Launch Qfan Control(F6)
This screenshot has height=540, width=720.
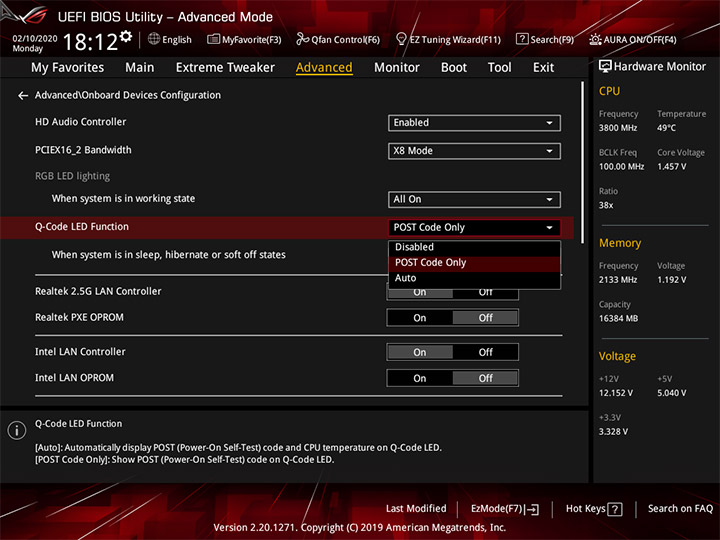pos(338,39)
